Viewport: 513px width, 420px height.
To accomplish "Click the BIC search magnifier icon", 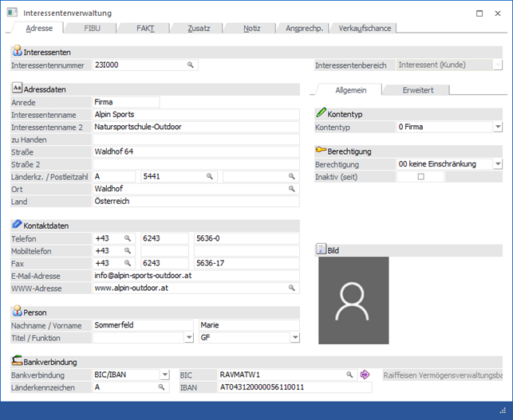I will 349,374.
